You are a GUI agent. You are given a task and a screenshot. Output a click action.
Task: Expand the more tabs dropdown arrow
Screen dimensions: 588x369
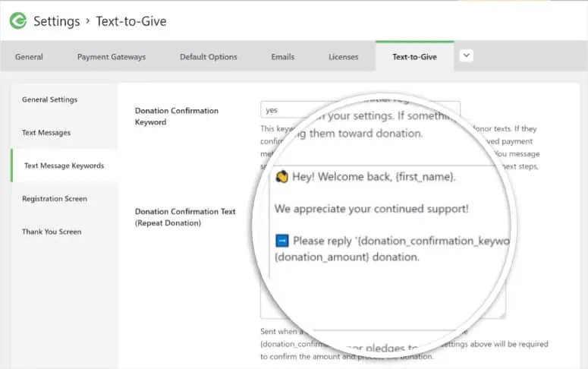[x=466, y=56]
